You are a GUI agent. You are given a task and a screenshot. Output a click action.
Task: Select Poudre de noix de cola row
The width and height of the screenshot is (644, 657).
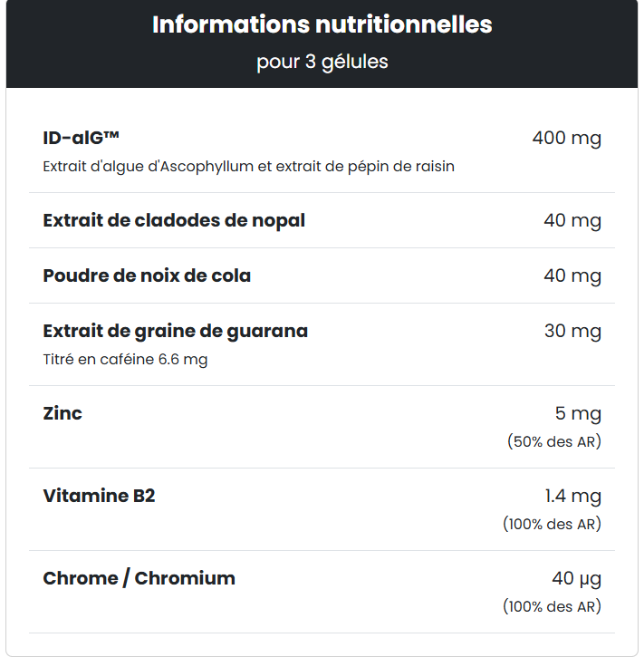pos(322,275)
